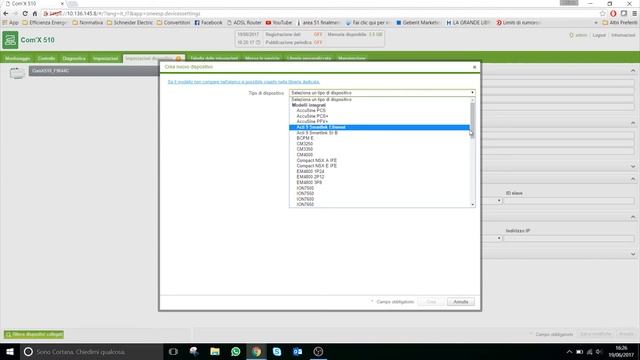Open the browser home page icon
The image size is (640, 360).
(x=35, y=13)
